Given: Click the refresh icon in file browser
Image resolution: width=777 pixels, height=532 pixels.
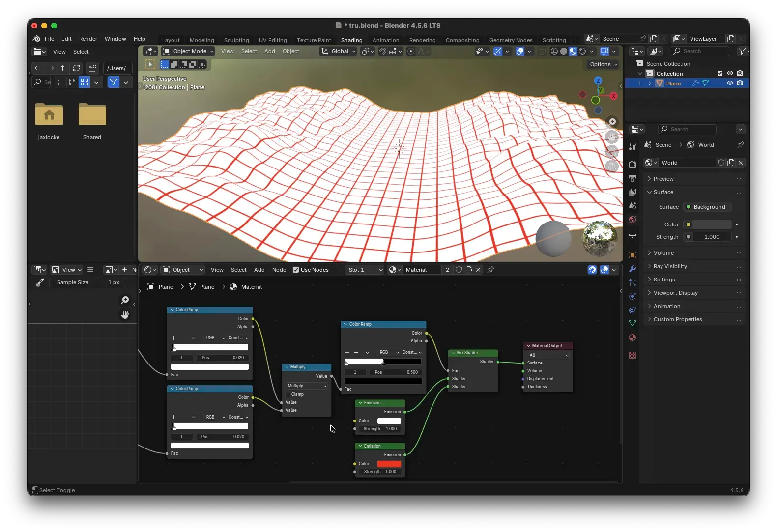Looking at the screenshot, I should [76, 68].
